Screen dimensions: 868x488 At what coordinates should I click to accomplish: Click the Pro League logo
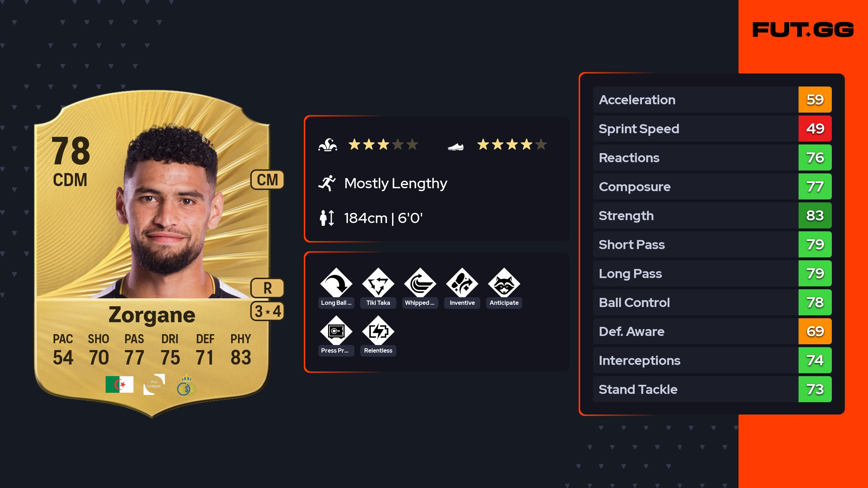coord(154,384)
